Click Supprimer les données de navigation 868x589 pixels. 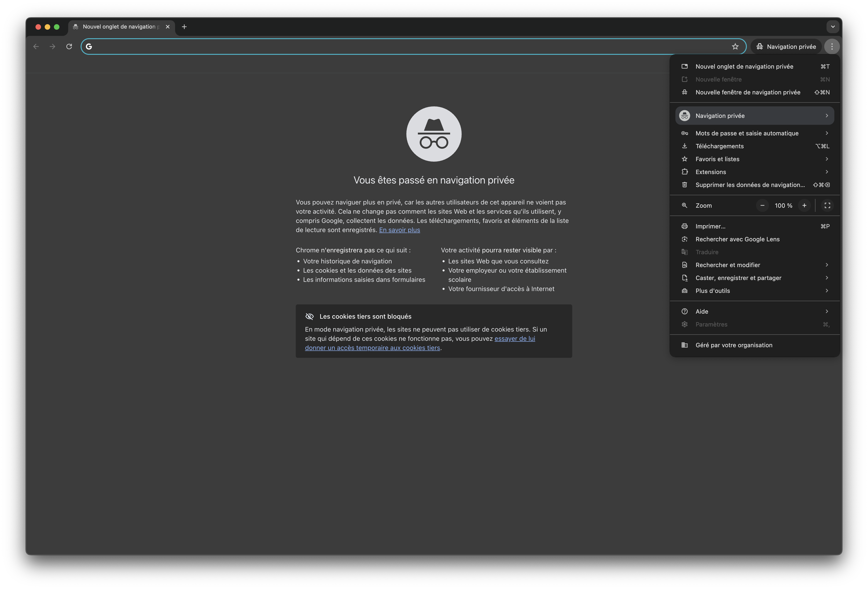click(750, 185)
